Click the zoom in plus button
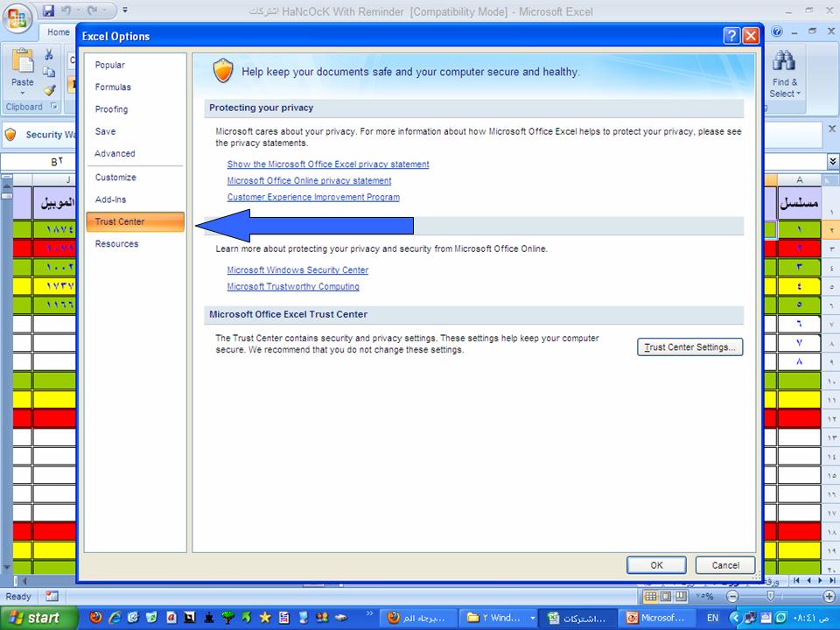The width and height of the screenshot is (840, 630). pyautogui.click(x=829, y=596)
